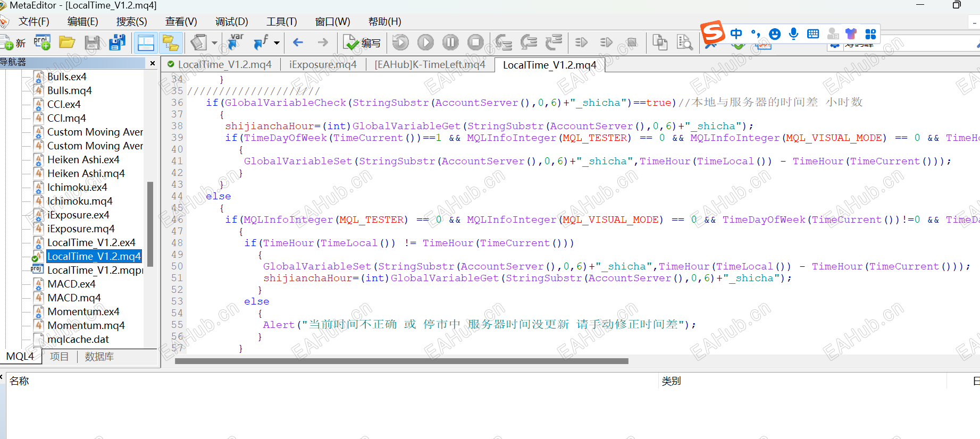Select iExposure.ex4 in the navigator

tap(78, 215)
